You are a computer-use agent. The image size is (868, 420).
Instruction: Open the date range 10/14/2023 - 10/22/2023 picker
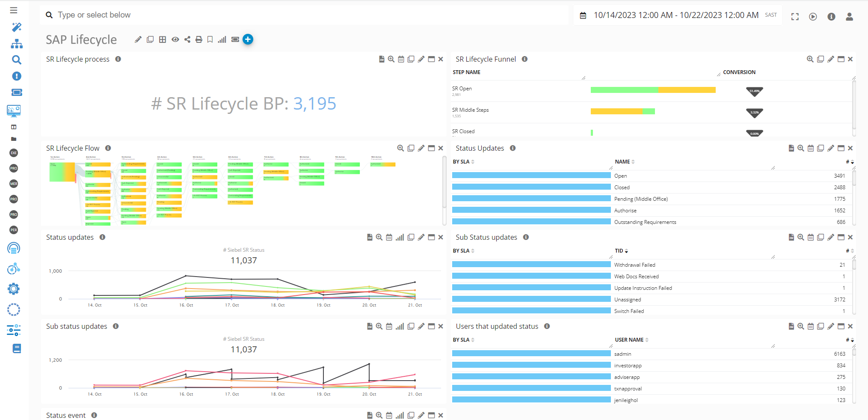click(676, 15)
